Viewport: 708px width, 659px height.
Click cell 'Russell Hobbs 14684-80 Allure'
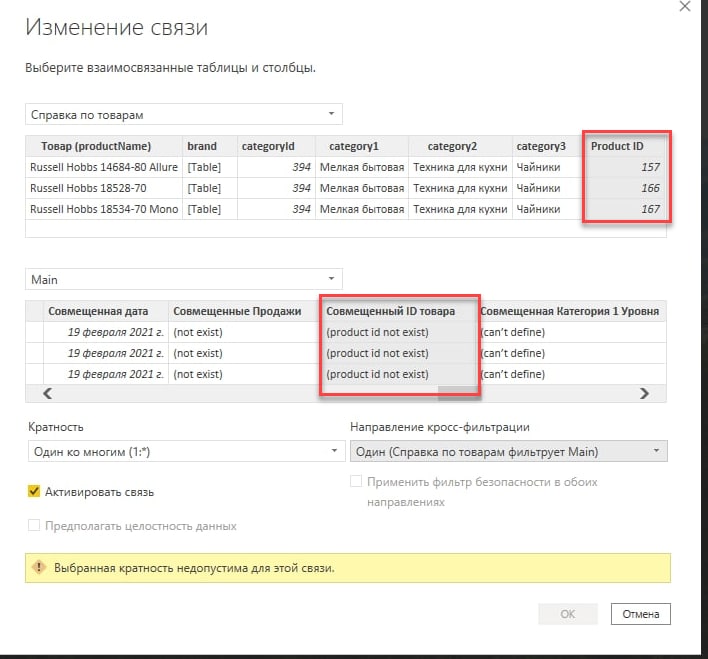point(104,167)
